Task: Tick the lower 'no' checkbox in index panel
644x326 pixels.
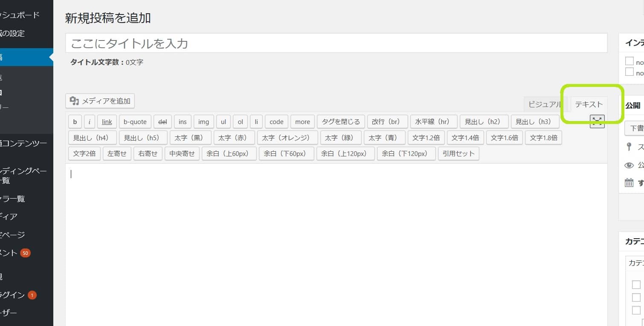Action: click(x=629, y=72)
